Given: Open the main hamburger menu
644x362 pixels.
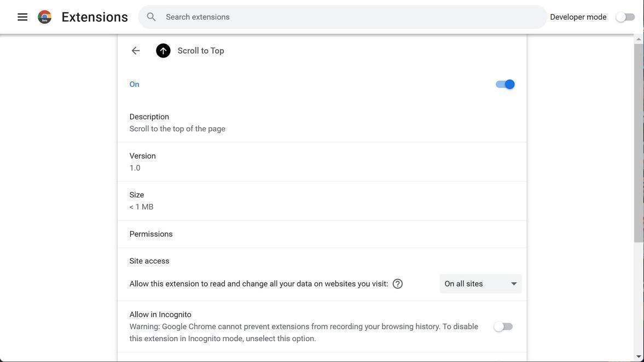Looking at the screenshot, I should coord(22,17).
